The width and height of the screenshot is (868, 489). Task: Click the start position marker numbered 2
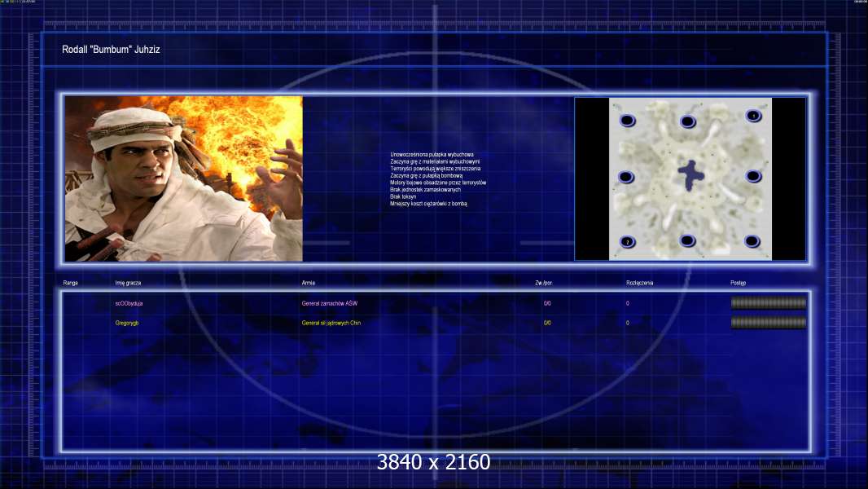pyautogui.click(x=627, y=242)
